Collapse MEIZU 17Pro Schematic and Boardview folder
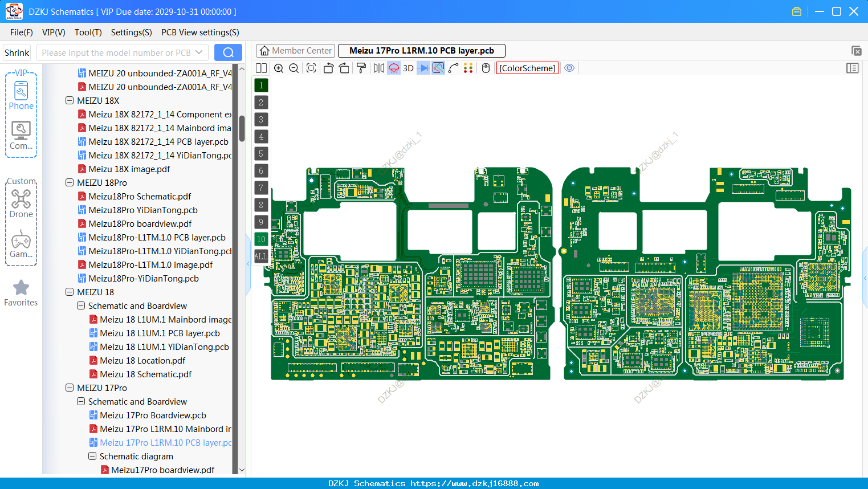The width and height of the screenshot is (868, 489). coord(81,401)
